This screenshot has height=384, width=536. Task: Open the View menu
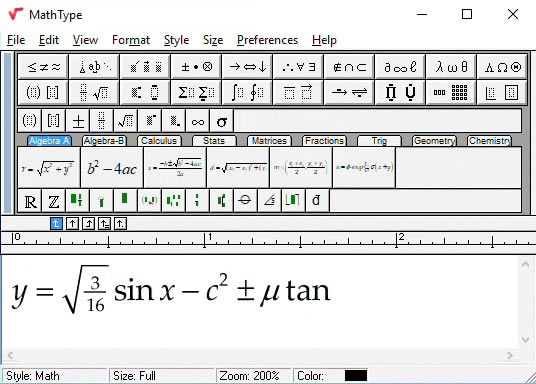point(85,40)
